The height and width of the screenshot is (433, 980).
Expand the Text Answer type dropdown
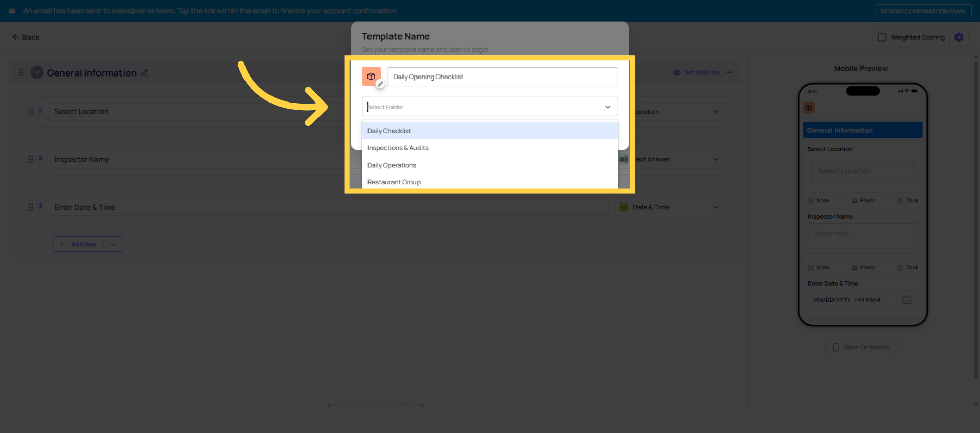[716, 159]
